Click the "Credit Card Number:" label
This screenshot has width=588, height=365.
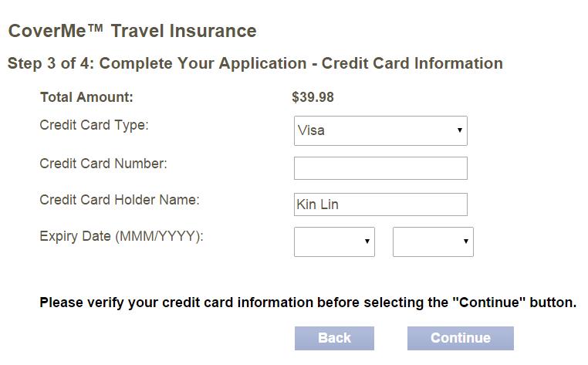click(x=103, y=163)
